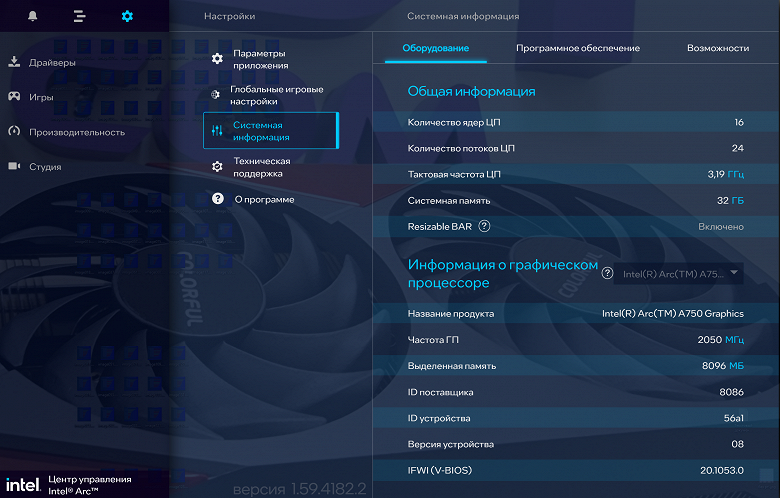Click 2050 МГц frequency value

pos(721,340)
